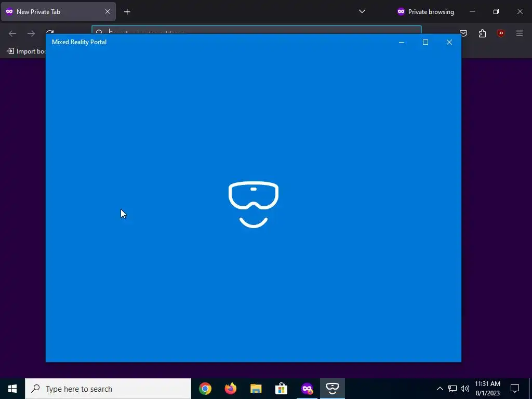Click the Private browsing indicator
Screen dimensions: 532x399
click(425, 12)
